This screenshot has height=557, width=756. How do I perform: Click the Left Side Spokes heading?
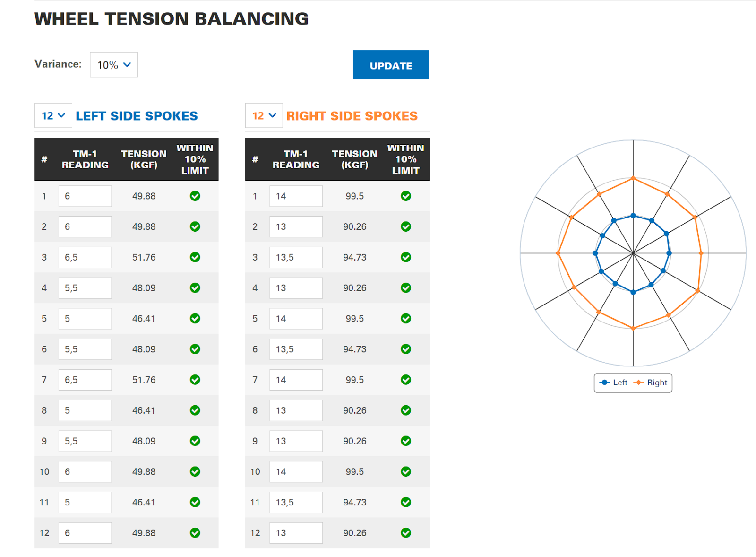coord(137,116)
